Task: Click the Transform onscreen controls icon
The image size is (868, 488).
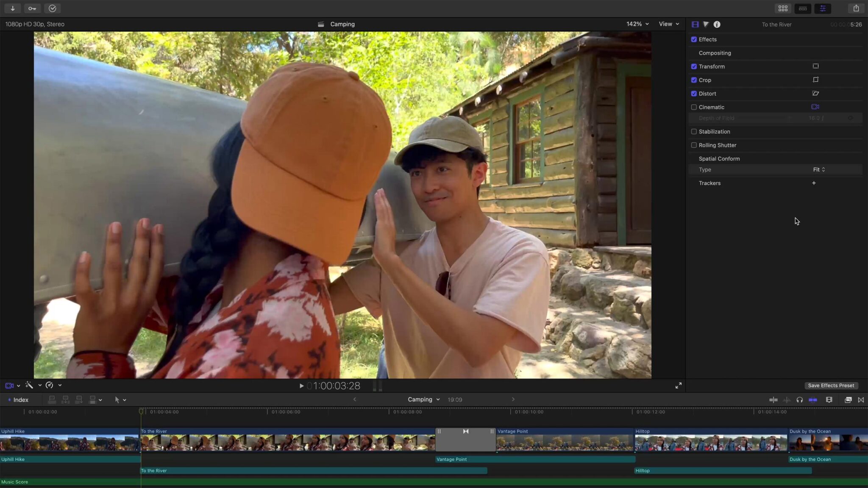Action: [815, 66]
